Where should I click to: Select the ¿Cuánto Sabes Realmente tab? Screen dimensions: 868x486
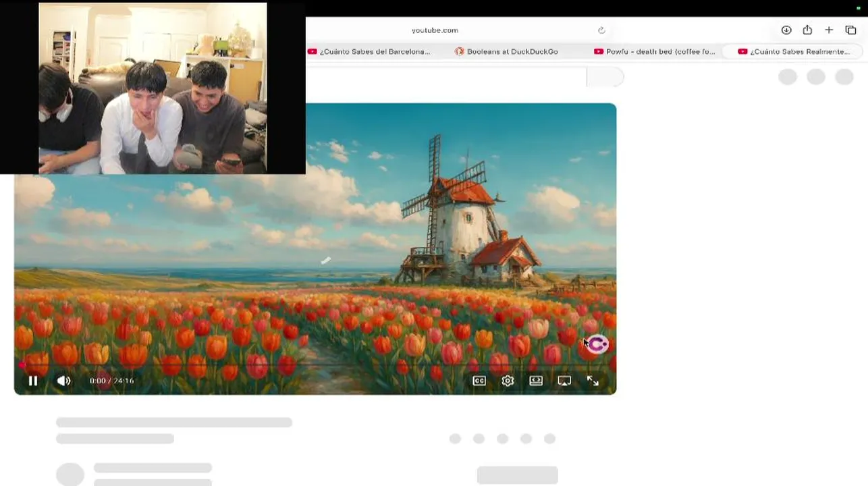[x=794, y=51]
